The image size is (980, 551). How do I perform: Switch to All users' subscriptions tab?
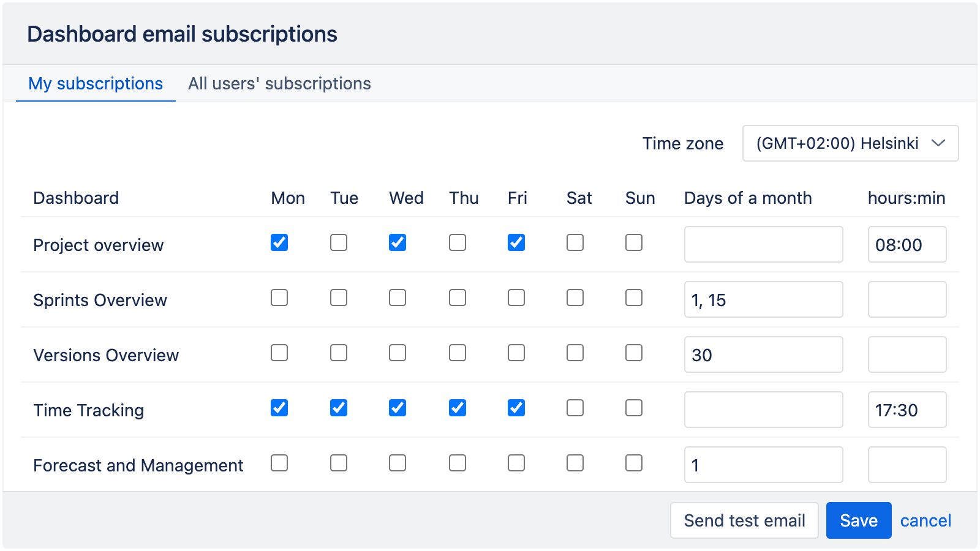click(280, 83)
